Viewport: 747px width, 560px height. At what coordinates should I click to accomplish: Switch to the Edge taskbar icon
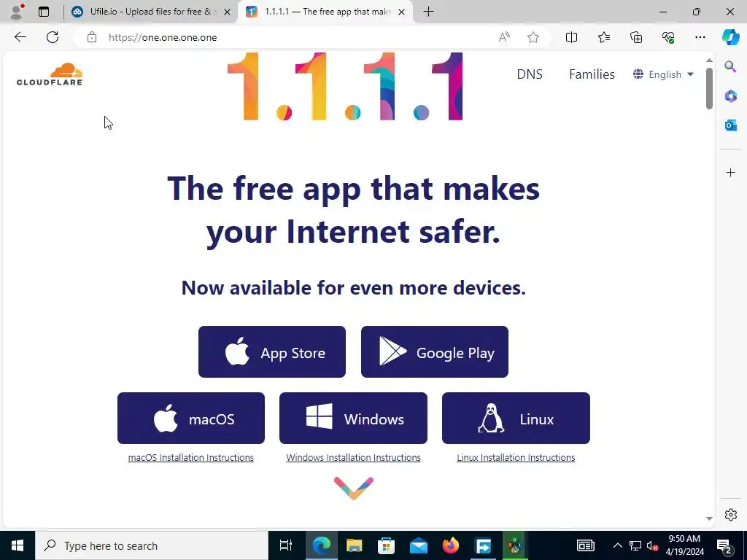pyautogui.click(x=322, y=545)
